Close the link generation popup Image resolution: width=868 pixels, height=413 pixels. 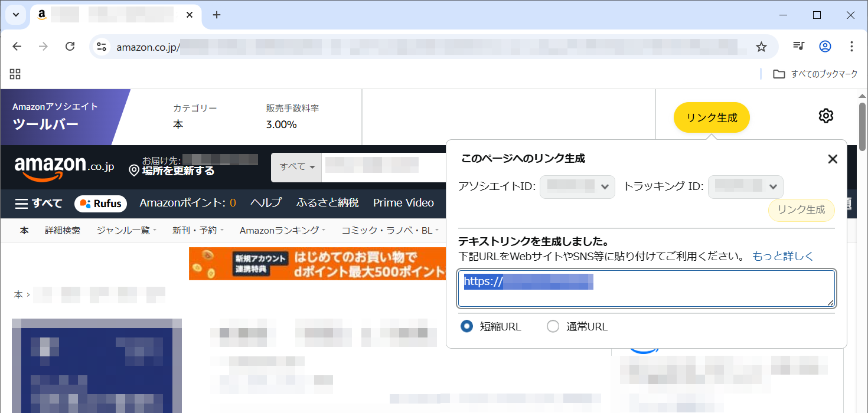click(833, 159)
